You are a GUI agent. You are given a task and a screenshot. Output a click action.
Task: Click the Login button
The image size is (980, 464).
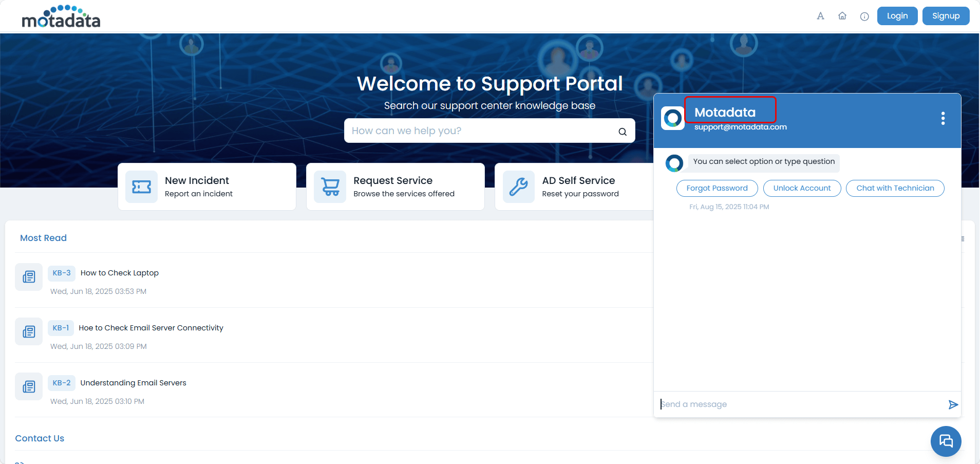tap(897, 16)
